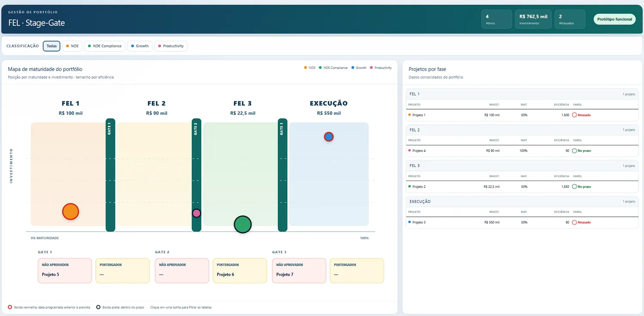The width and height of the screenshot is (644, 316).
Task: Select the Growth filter chip
Action: click(140, 46)
